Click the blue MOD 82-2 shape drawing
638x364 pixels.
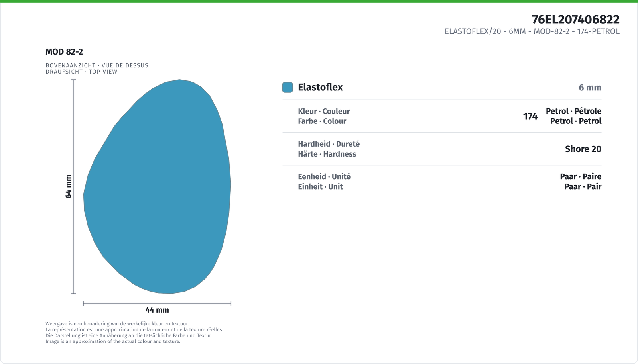pyautogui.click(x=157, y=186)
